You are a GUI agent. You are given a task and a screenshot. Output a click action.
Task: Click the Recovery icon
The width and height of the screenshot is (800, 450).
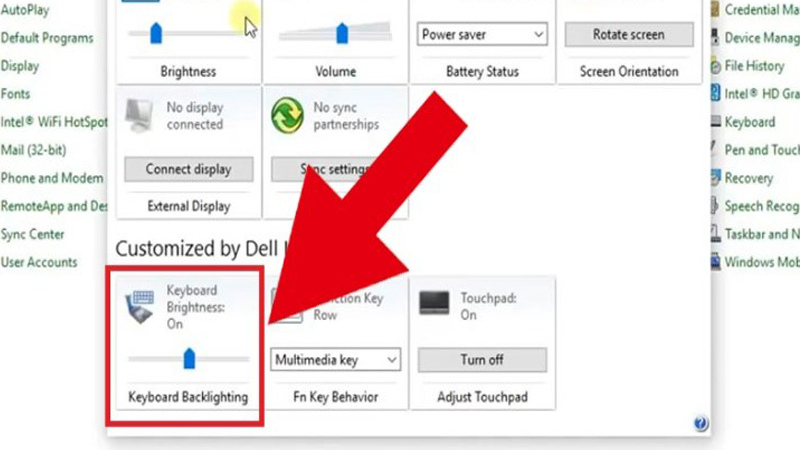716,178
